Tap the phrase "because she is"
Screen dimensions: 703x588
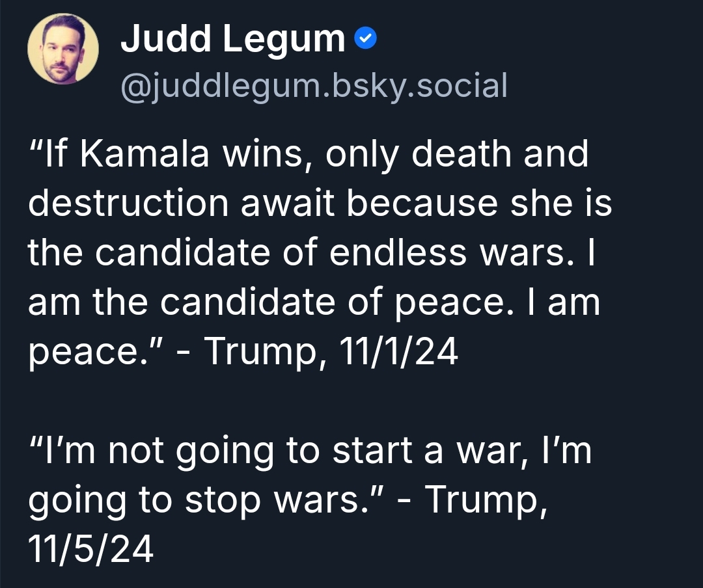point(479,204)
